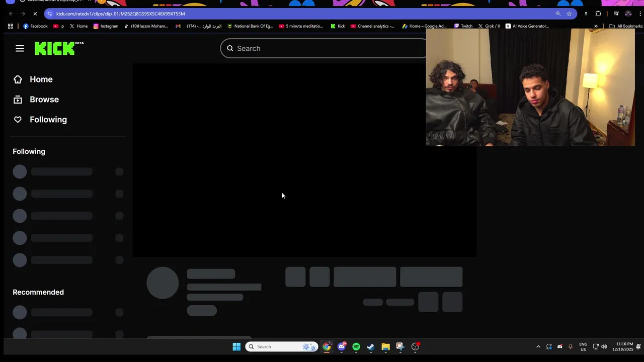Open the Gmail (174) bookmark
Screen dimensions: 644x362
pos(198,26)
